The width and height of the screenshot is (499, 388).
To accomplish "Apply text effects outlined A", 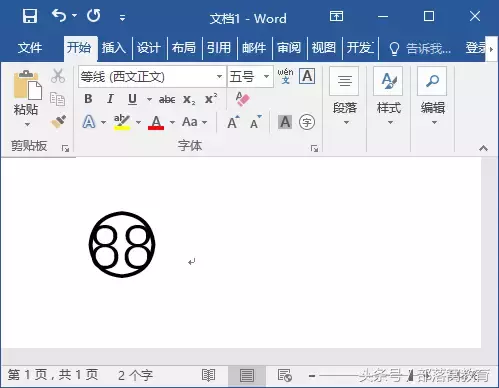I will 89,122.
